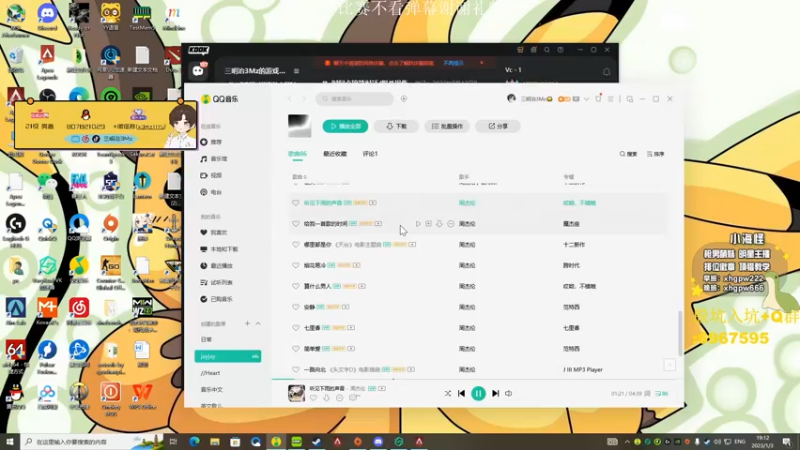Open 我喜欢 liked songs list
This screenshot has height=450, width=800.
pos(214,232)
